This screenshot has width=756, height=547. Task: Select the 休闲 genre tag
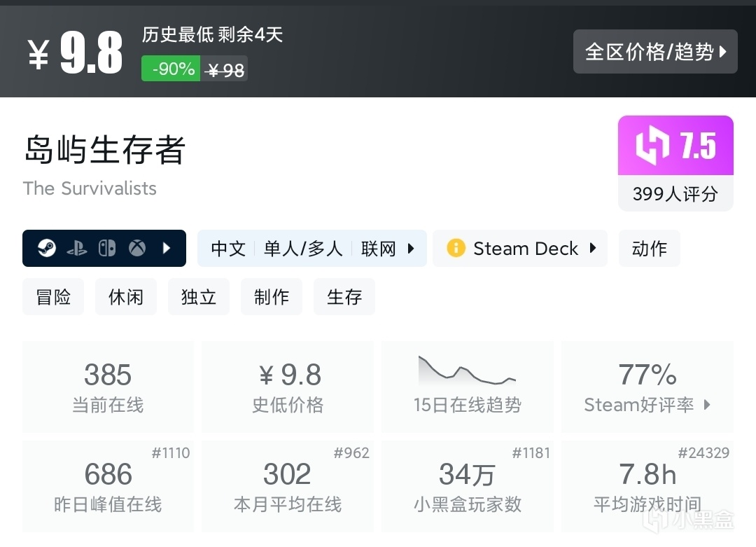coord(126,297)
